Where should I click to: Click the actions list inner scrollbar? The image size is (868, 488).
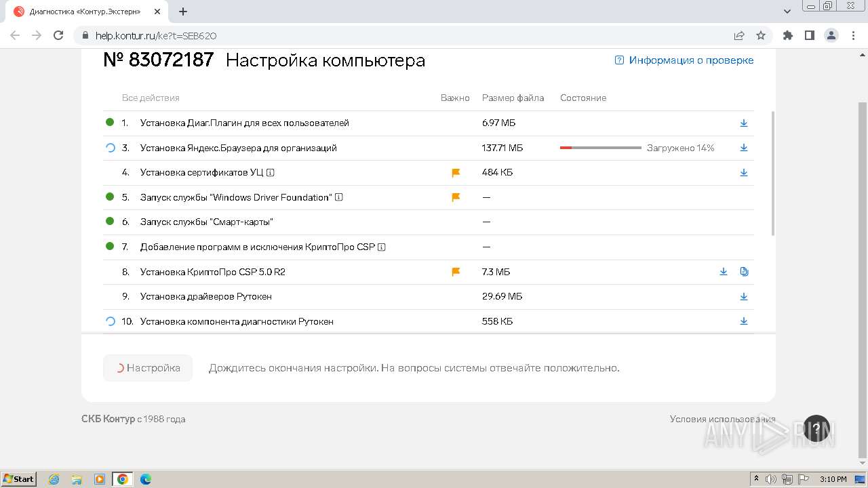point(773,174)
